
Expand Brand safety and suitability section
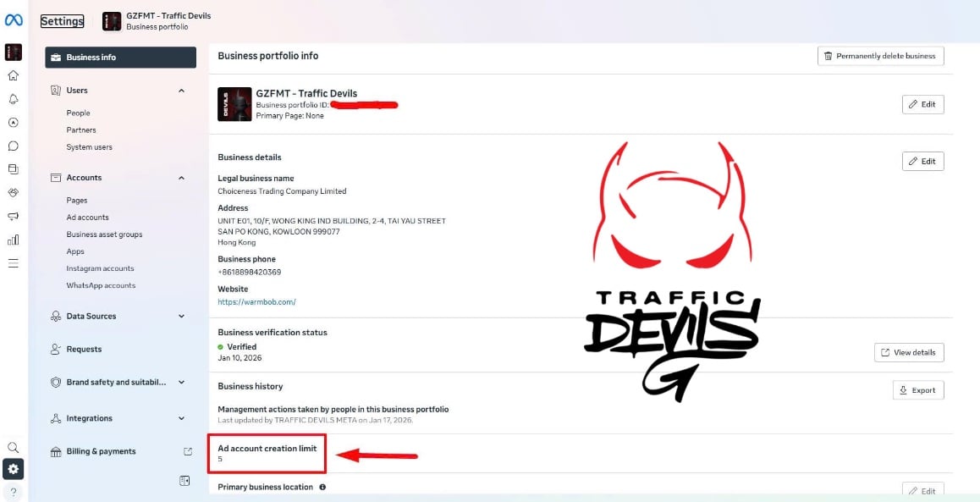tap(181, 382)
